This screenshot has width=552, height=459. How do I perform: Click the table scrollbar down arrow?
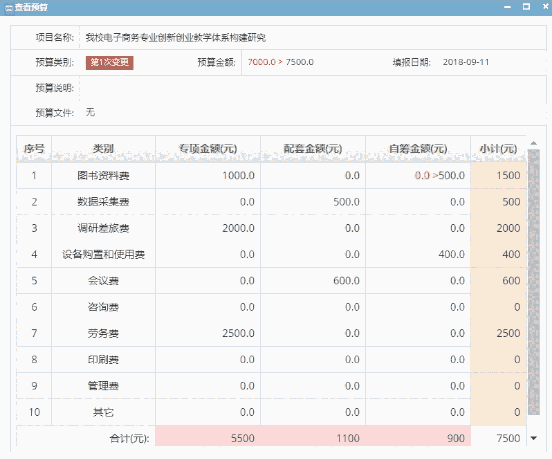tap(534, 438)
